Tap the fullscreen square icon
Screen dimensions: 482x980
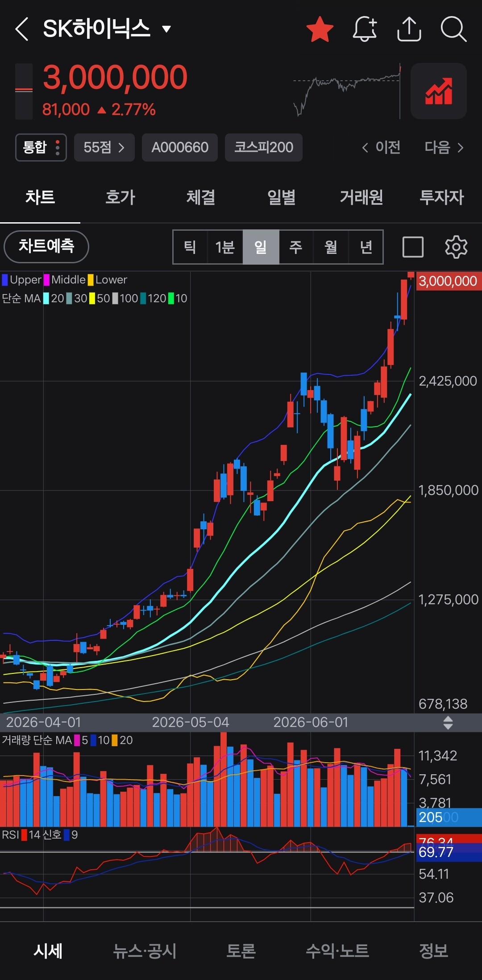coord(413,247)
